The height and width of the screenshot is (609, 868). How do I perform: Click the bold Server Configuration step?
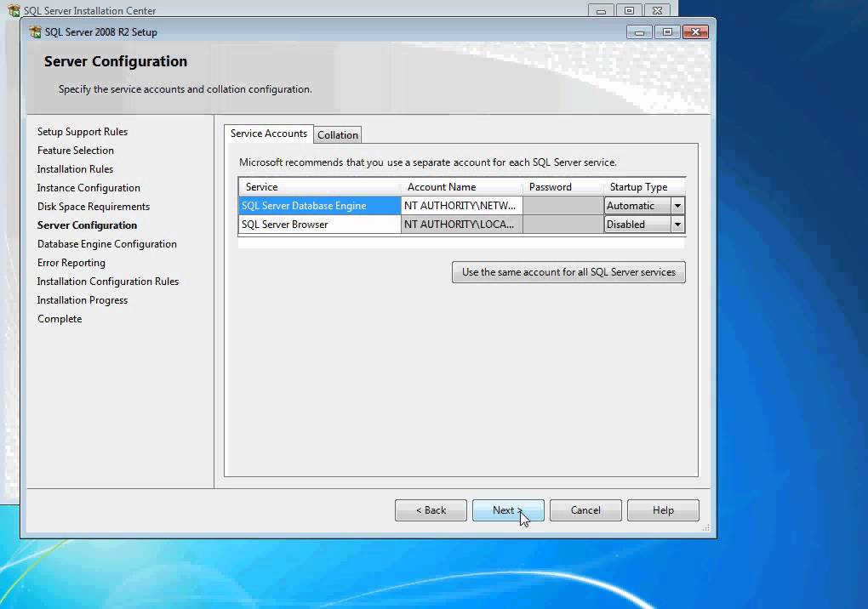click(87, 225)
